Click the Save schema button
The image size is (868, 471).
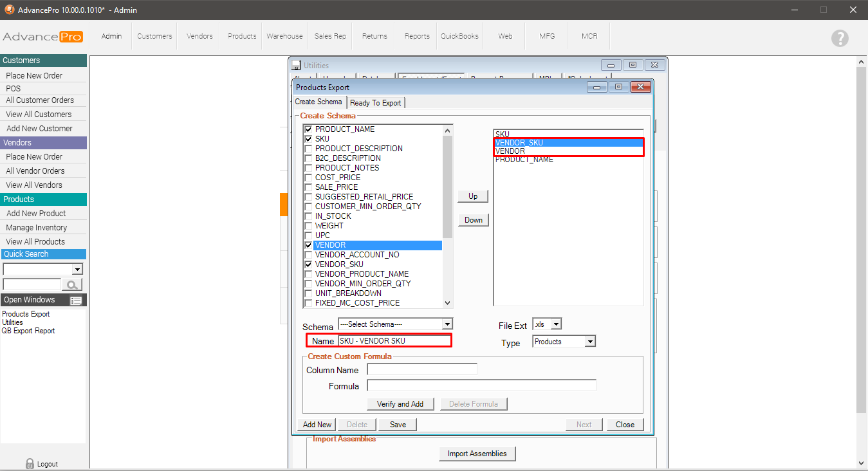click(x=398, y=425)
